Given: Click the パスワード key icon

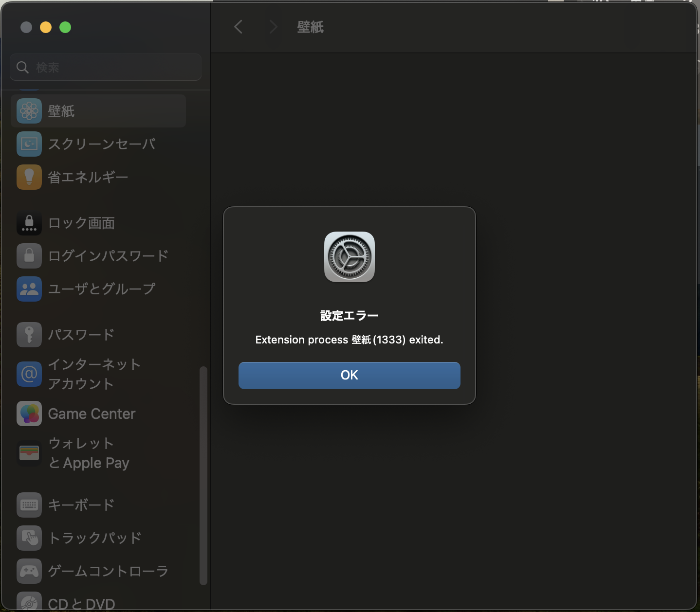Looking at the screenshot, I should click(x=29, y=335).
